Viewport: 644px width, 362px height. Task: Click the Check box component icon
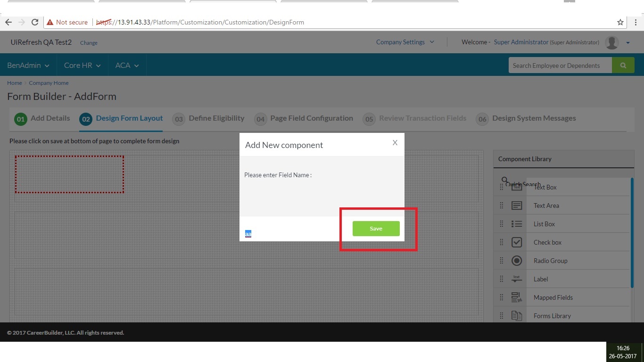(517, 242)
